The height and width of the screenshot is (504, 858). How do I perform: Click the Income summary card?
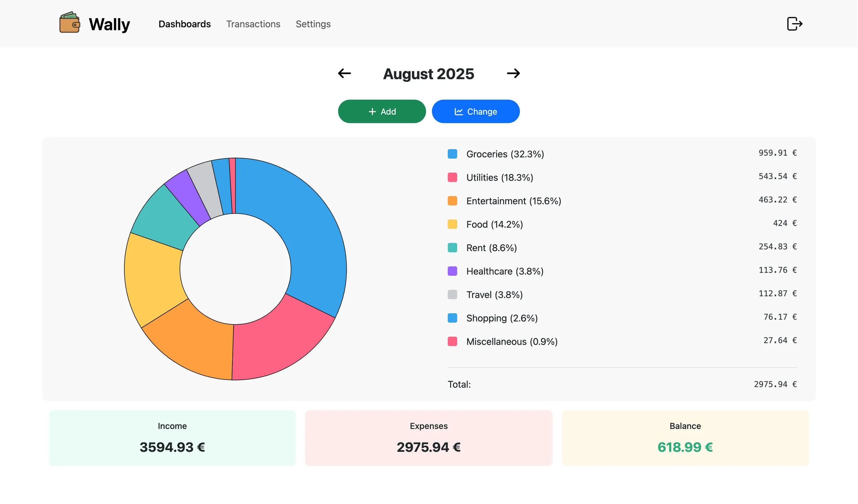click(x=172, y=438)
